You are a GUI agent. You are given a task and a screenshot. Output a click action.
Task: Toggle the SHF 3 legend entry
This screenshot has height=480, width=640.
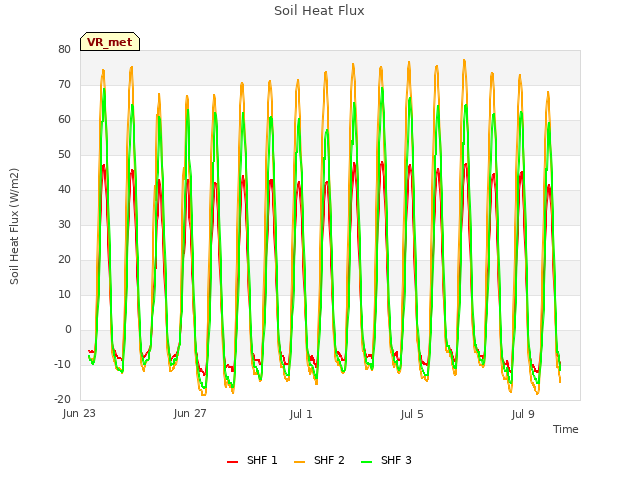[386, 460]
